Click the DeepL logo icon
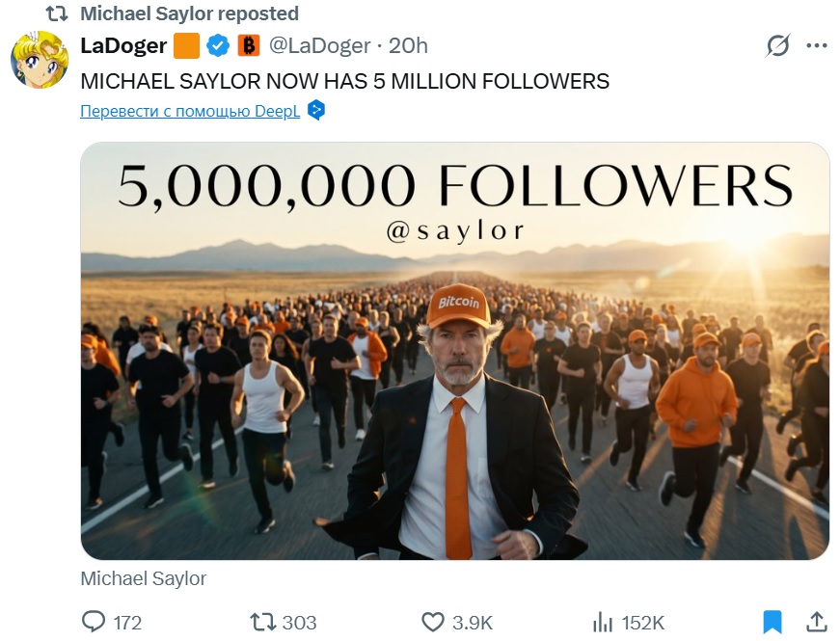 (x=316, y=111)
